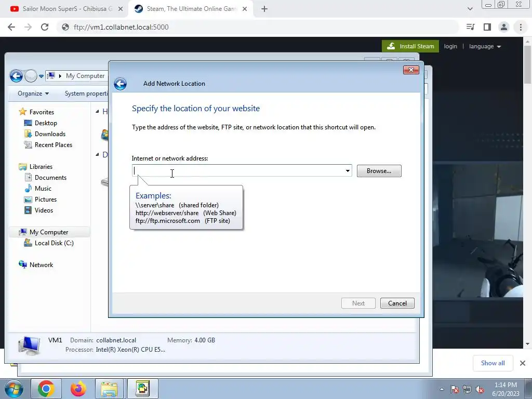The height and width of the screenshot is (399, 532).
Task: Click the browser forward button
Action: tap(28, 27)
